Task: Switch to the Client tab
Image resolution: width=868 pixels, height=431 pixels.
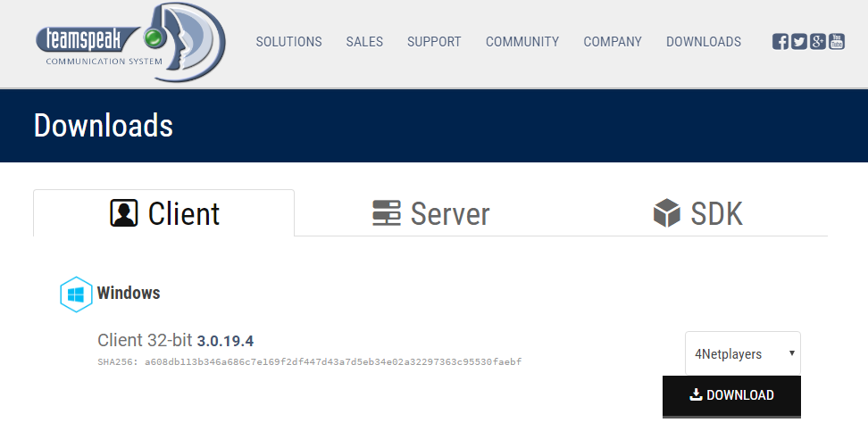Action: pos(163,213)
